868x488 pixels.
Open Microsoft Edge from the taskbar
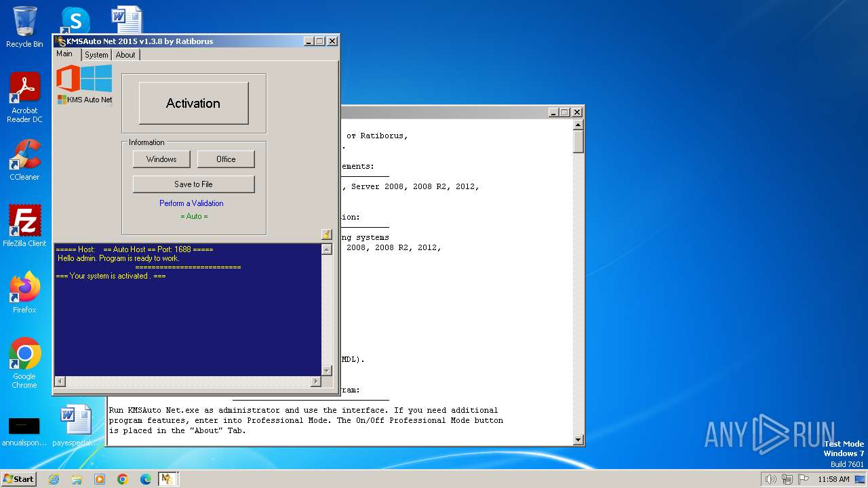pos(146,479)
